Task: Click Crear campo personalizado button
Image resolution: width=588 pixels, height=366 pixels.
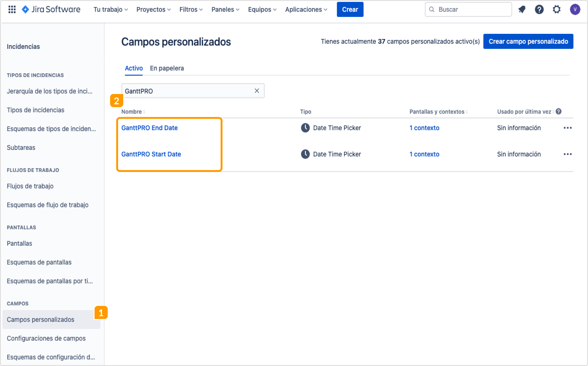Action: tap(528, 41)
